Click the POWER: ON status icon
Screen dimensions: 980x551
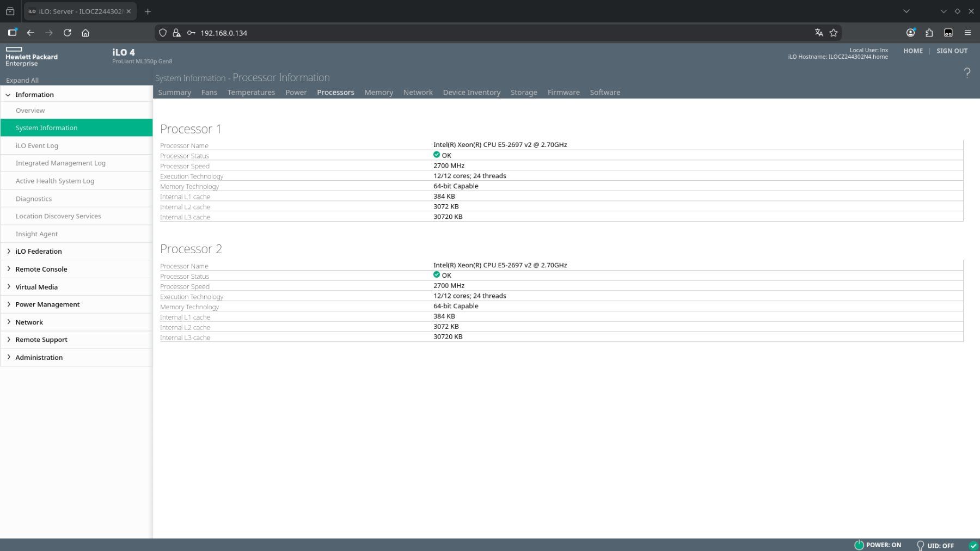click(859, 545)
